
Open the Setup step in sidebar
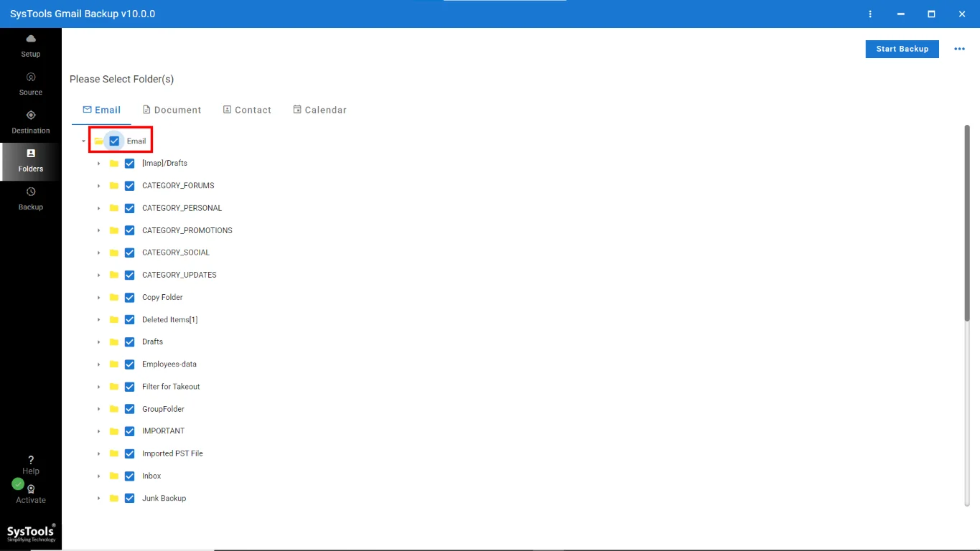coord(31,46)
